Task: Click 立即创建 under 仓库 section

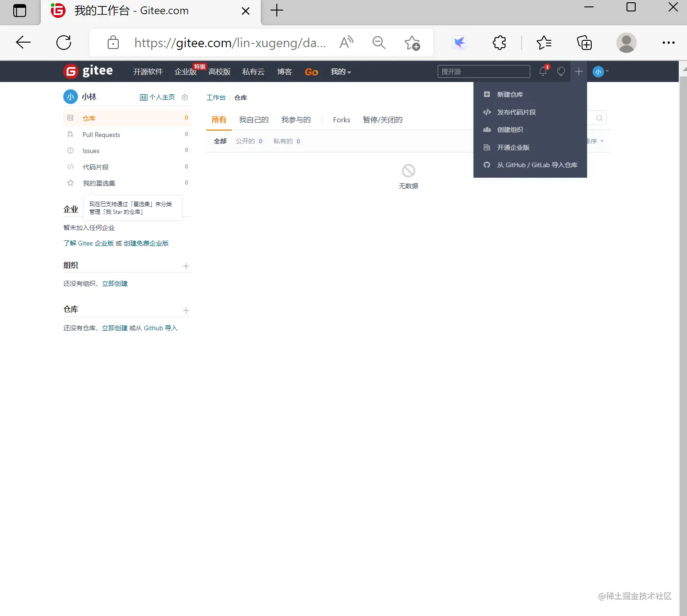Action: click(x=115, y=328)
